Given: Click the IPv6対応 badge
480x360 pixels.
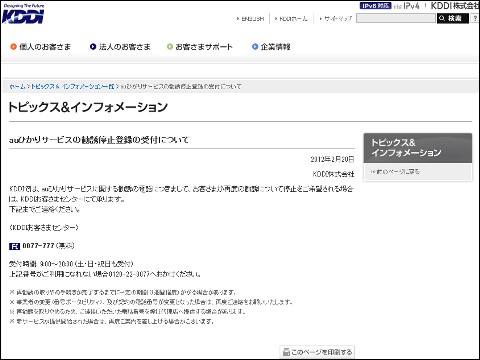Looking at the screenshot, I should (375, 6).
